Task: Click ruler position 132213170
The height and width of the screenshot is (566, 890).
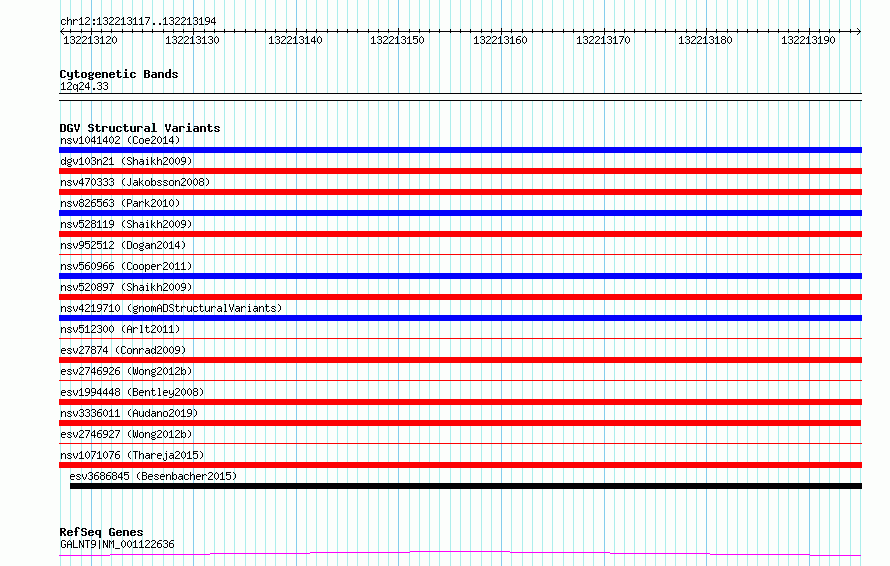Action: point(603,40)
